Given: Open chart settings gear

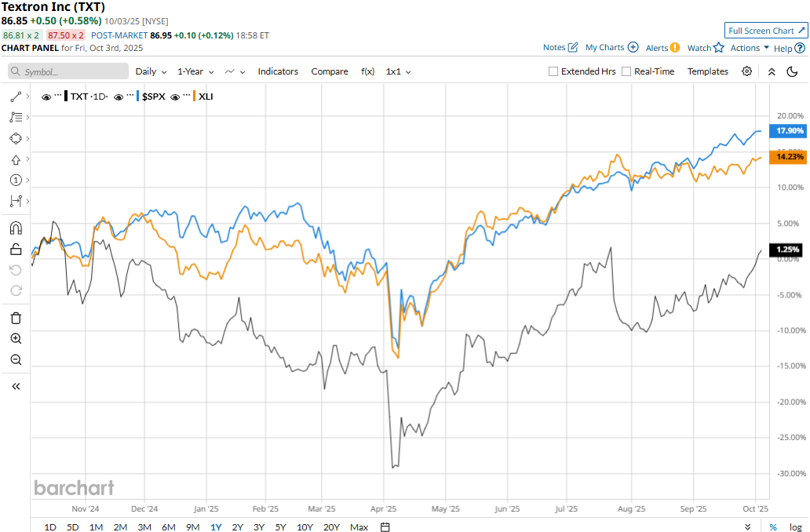Looking at the screenshot, I should pyautogui.click(x=746, y=71).
